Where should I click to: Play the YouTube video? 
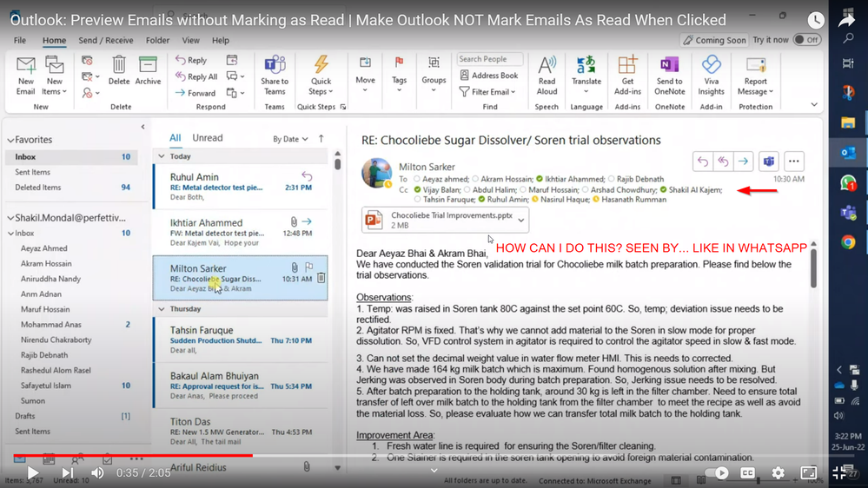32,473
